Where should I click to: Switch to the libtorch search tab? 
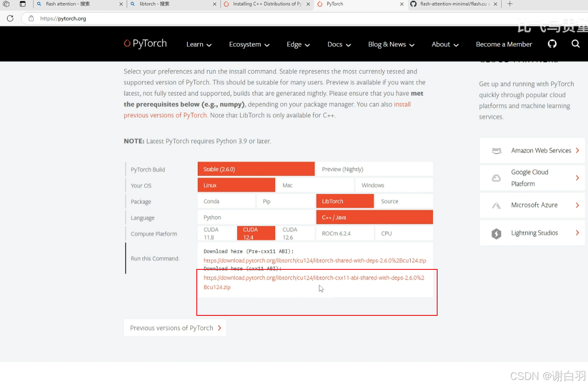[x=173, y=4]
